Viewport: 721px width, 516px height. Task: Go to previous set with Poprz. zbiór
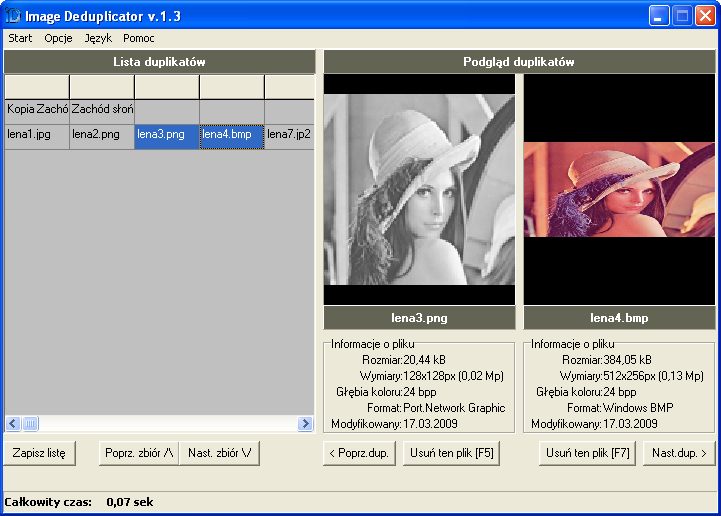point(139,453)
